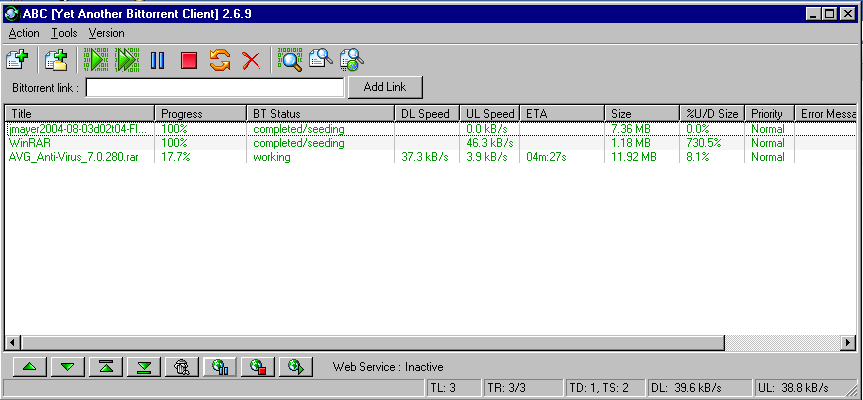Click the blue Pause torrent icon
The width and height of the screenshot is (863, 400).
[157, 60]
